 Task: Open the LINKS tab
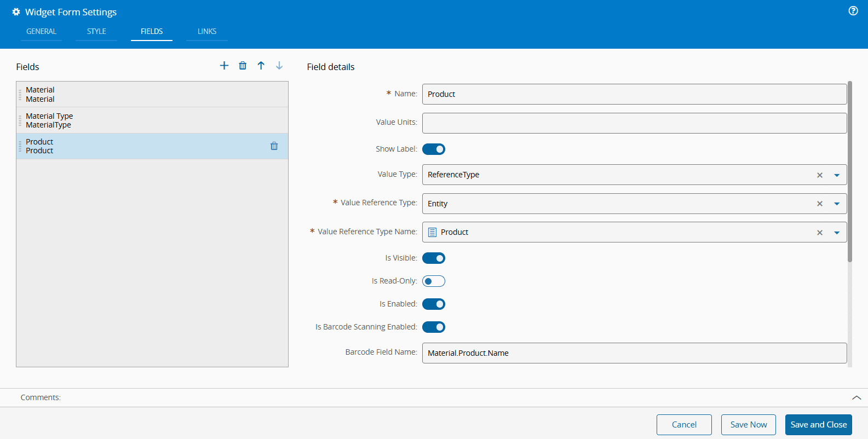(x=207, y=32)
